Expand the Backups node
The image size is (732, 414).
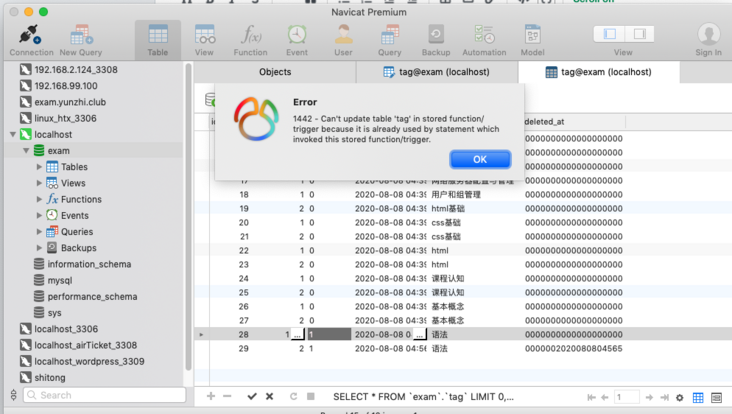(x=39, y=248)
